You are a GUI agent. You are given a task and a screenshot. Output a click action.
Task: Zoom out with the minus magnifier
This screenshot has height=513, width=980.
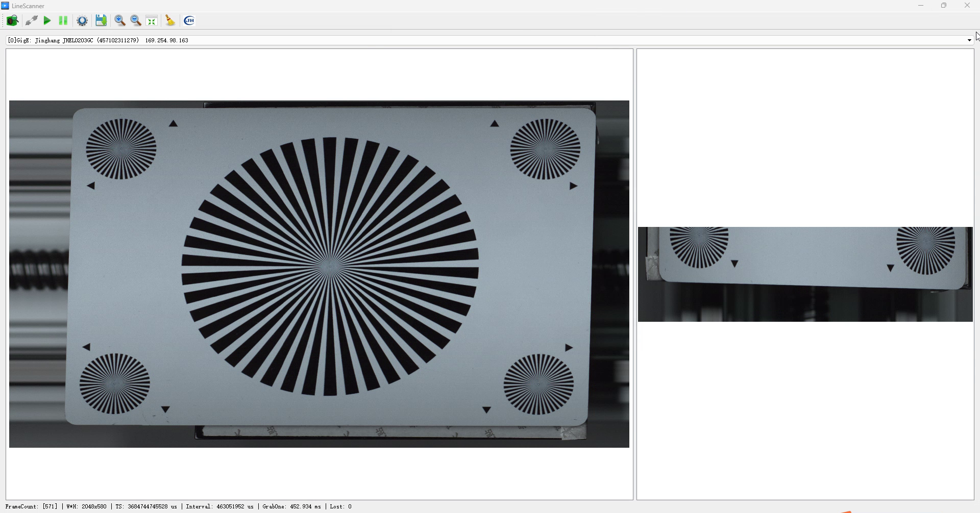click(x=136, y=20)
